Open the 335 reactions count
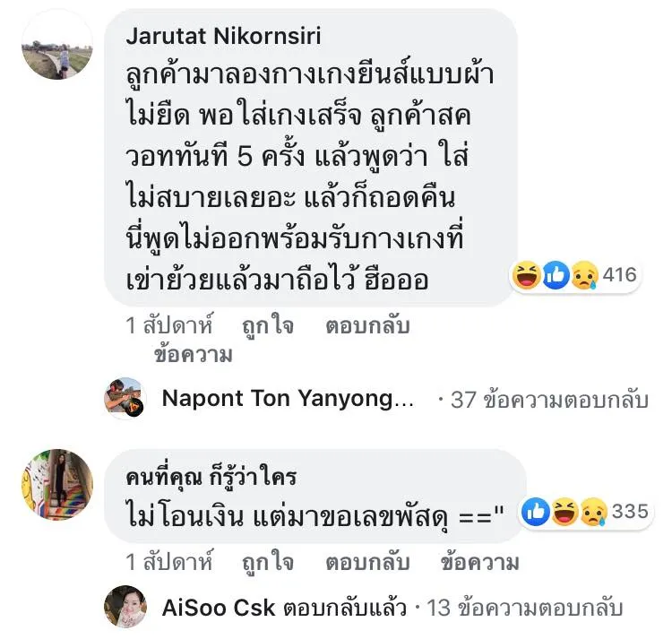This screenshot has height=639, width=672. point(630,512)
